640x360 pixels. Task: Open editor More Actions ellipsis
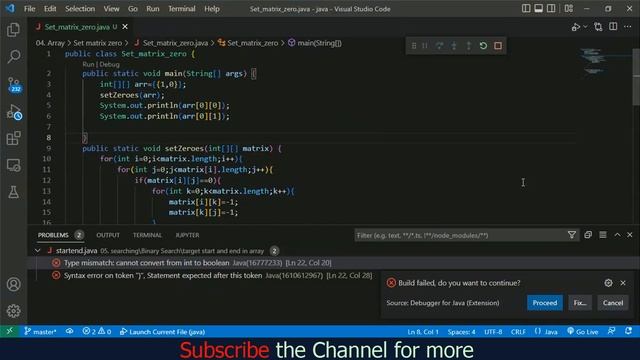click(628, 27)
